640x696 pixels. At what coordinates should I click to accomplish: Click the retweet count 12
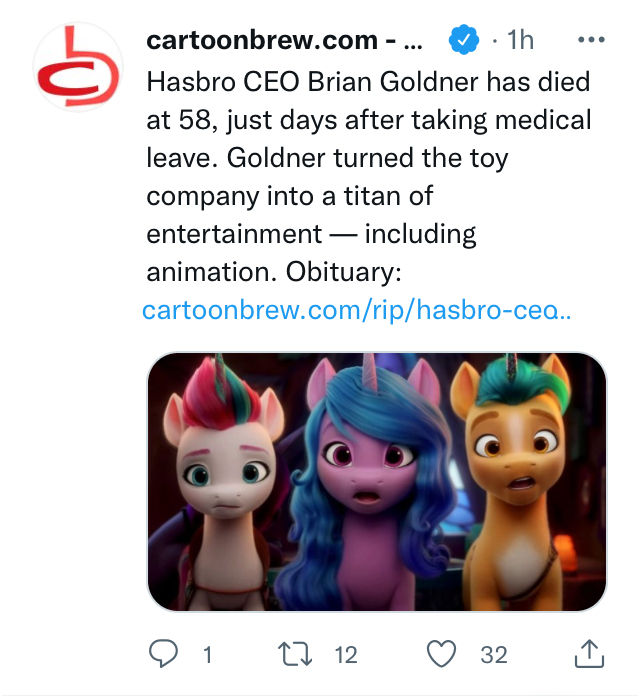pos(345,655)
